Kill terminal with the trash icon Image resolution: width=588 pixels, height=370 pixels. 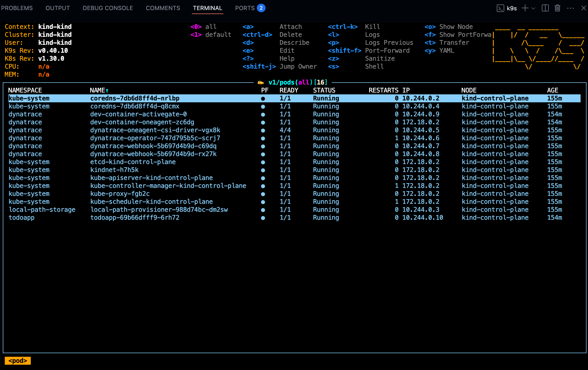557,8
